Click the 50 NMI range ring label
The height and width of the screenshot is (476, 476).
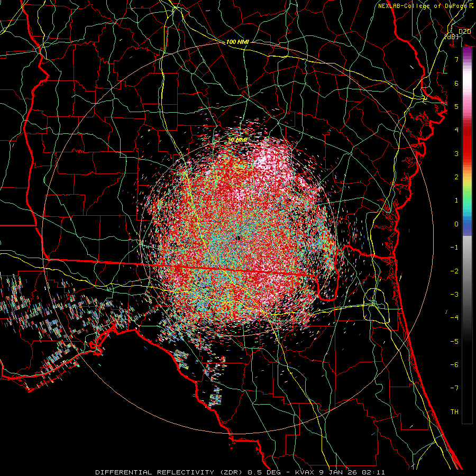[237, 140]
